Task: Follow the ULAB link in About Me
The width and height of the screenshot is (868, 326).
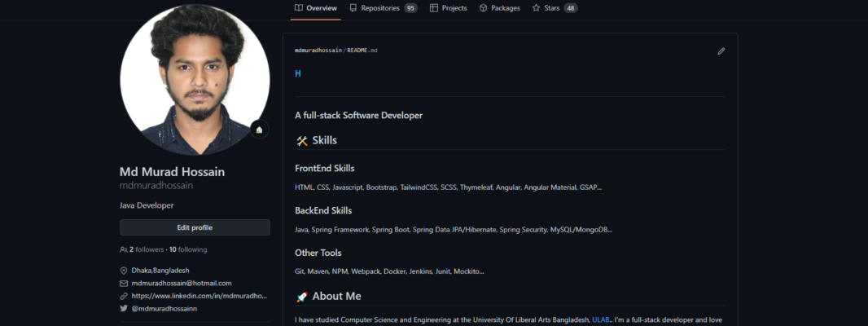Action: pos(601,320)
